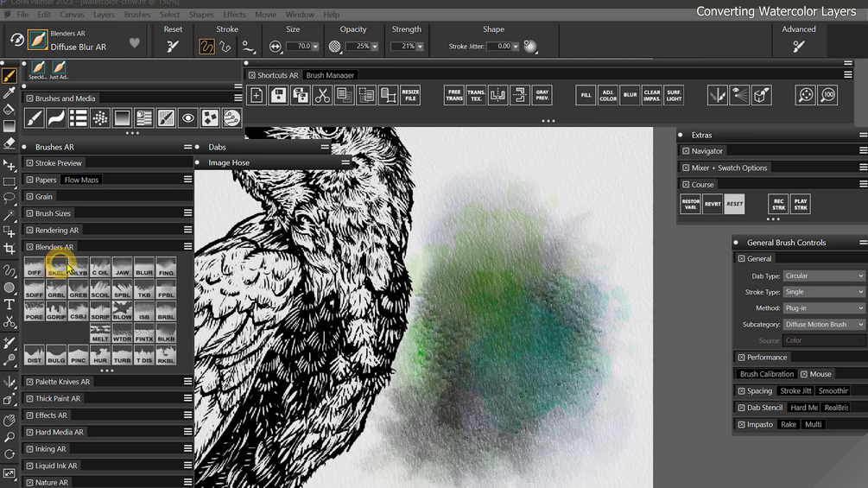Click the Brush Calibration tab
Viewport: 868px width, 488px height.
pyautogui.click(x=767, y=374)
